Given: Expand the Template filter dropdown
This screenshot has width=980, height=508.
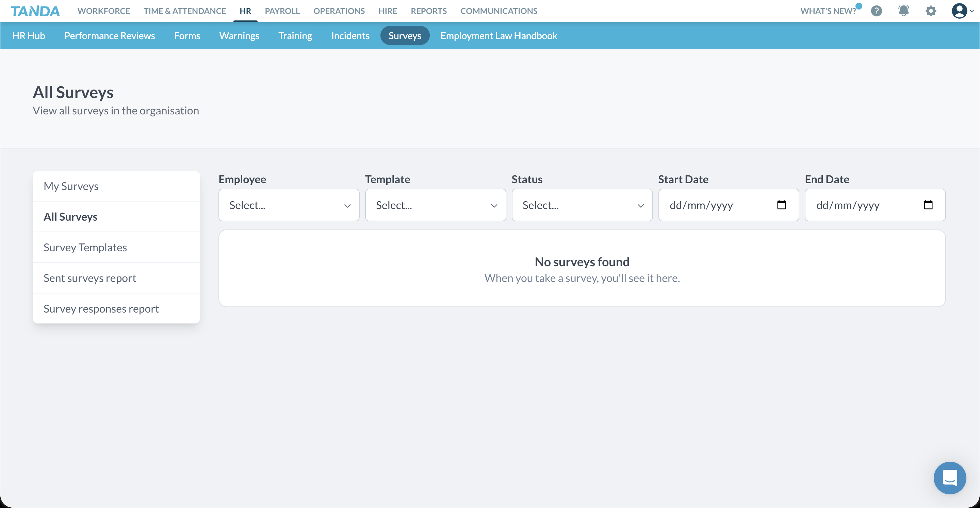Looking at the screenshot, I should click(x=435, y=205).
